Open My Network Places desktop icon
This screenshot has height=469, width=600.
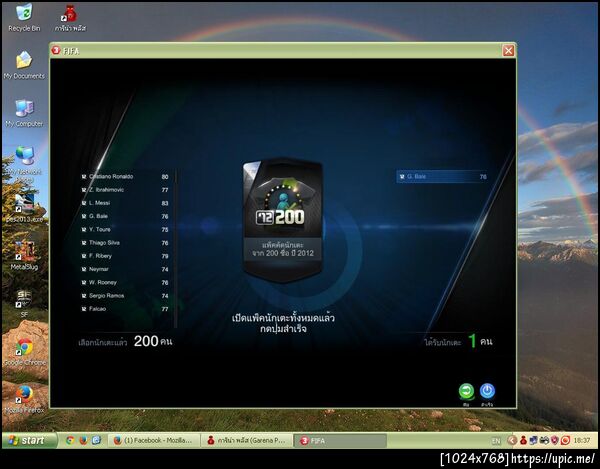coord(24,161)
